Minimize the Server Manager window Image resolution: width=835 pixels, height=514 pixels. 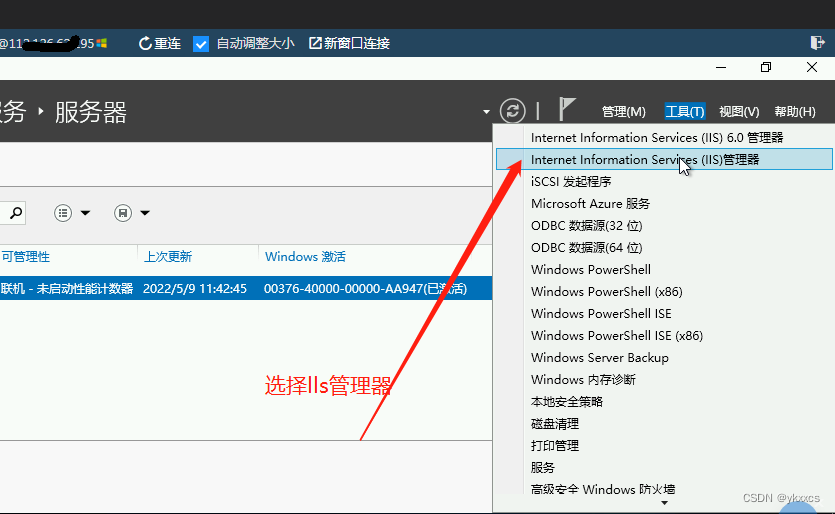[x=721, y=67]
